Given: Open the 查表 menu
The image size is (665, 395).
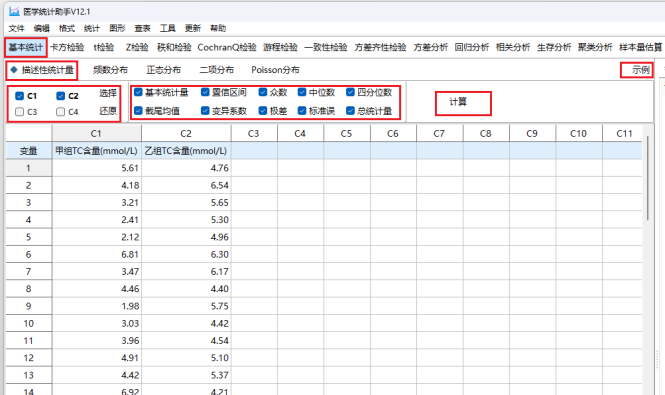Looking at the screenshot, I should (142, 28).
